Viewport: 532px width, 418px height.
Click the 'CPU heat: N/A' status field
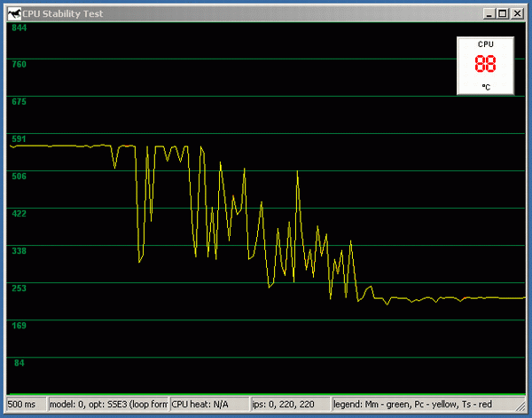tap(209, 405)
